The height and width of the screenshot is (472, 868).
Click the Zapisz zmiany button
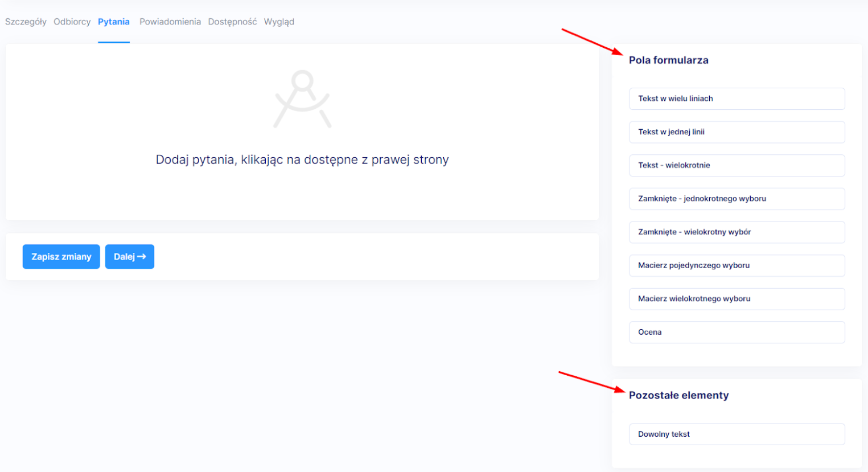[x=61, y=257]
